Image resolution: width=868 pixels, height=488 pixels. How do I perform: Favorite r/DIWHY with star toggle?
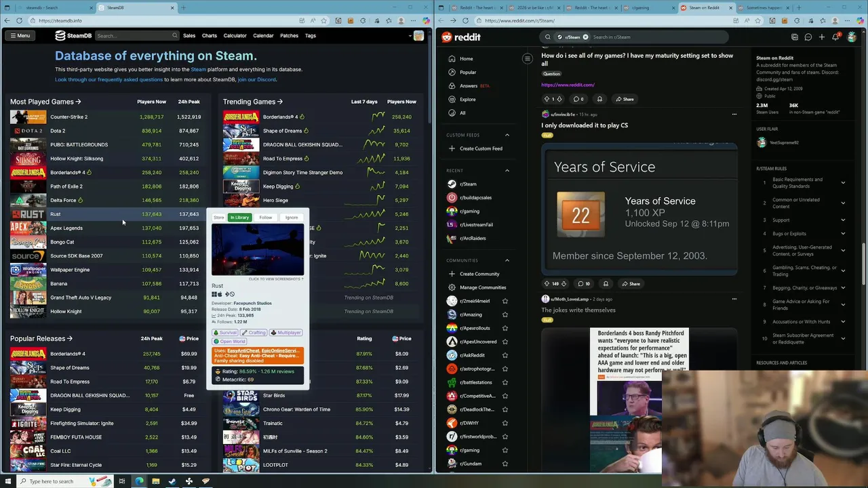(x=505, y=423)
